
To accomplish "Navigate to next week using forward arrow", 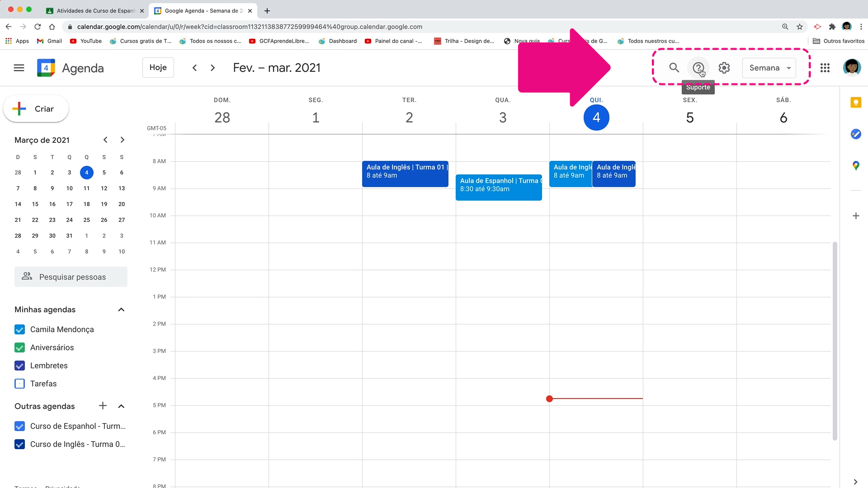I will pos(212,67).
